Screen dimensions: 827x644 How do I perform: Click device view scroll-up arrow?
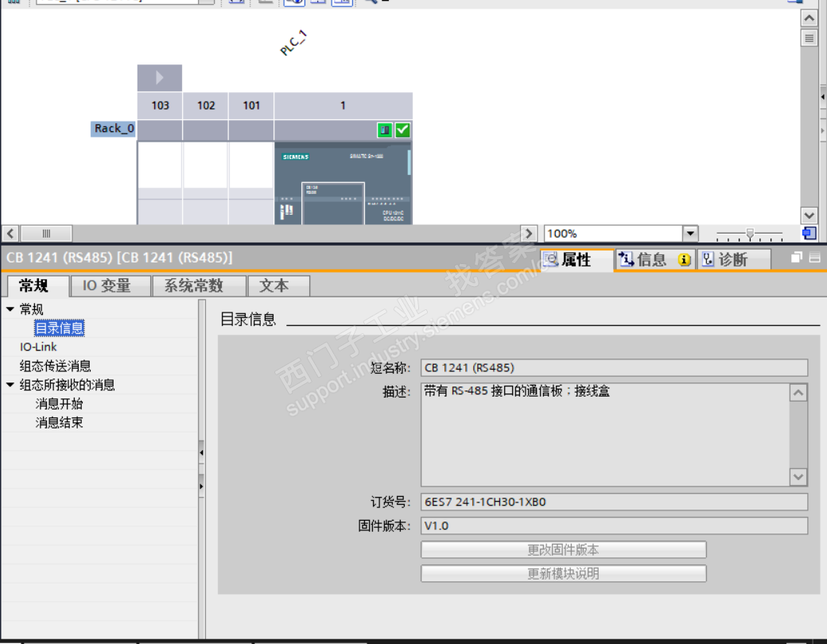pyautogui.click(x=809, y=18)
